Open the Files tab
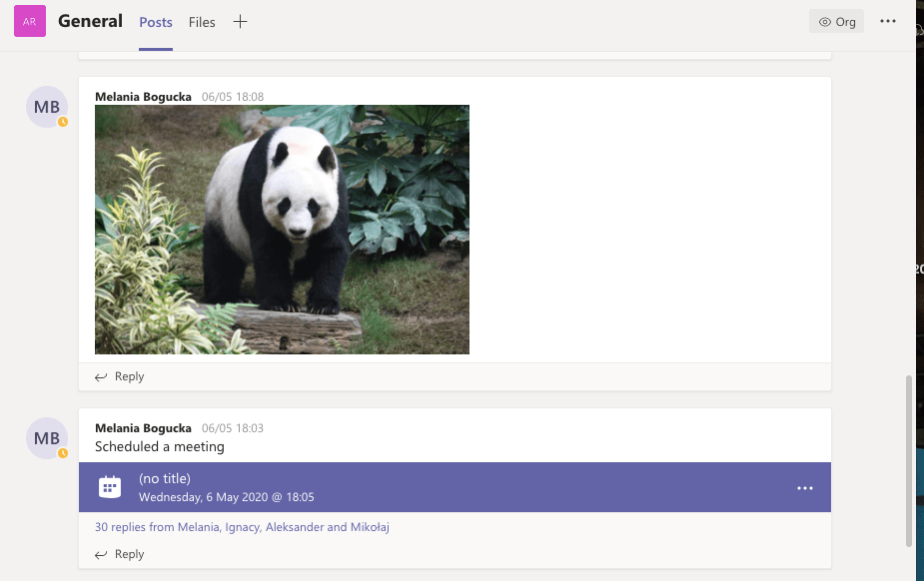The width and height of the screenshot is (924, 581). 202,22
